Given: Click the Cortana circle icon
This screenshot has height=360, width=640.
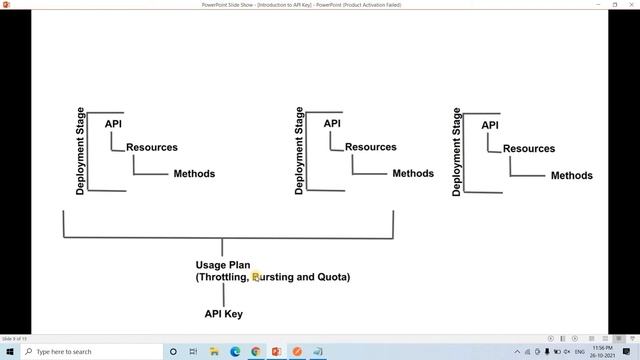Looking at the screenshot, I should click(x=173, y=351).
